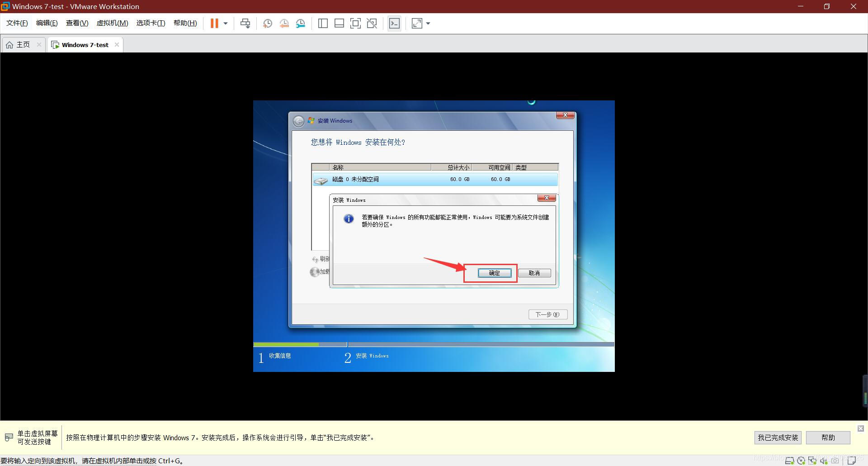Send Ctrl+Alt+Del to the VM
This screenshot has width=868, height=466.
(245, 24)
